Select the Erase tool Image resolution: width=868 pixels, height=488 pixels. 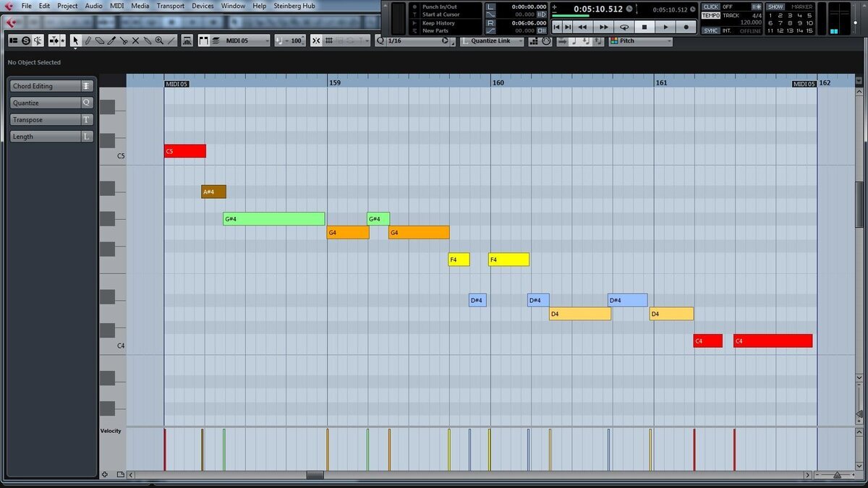[100, 41]
